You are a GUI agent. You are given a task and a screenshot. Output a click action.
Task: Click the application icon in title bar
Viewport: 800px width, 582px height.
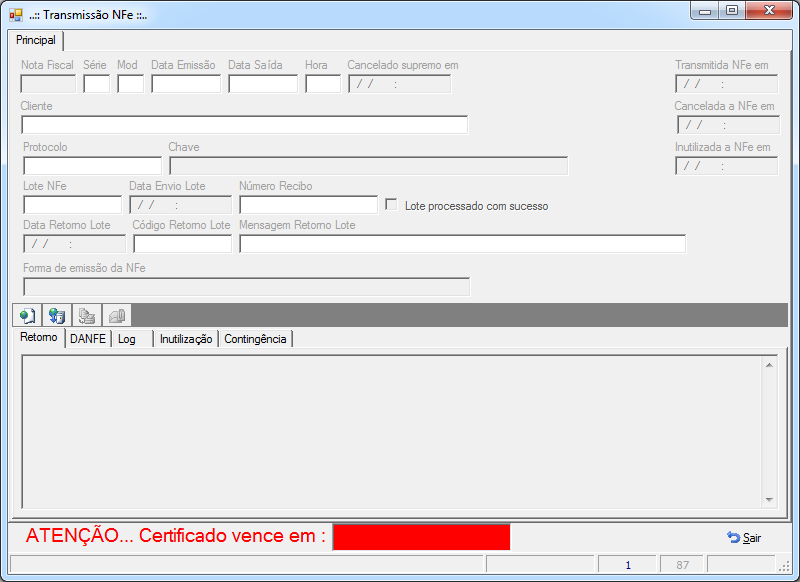point(16,15)
